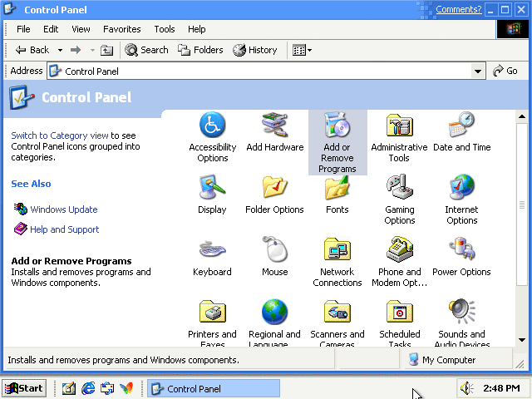Open Network Connections icon
This screenshot has width=532, height=399.
tap(337, 251)
